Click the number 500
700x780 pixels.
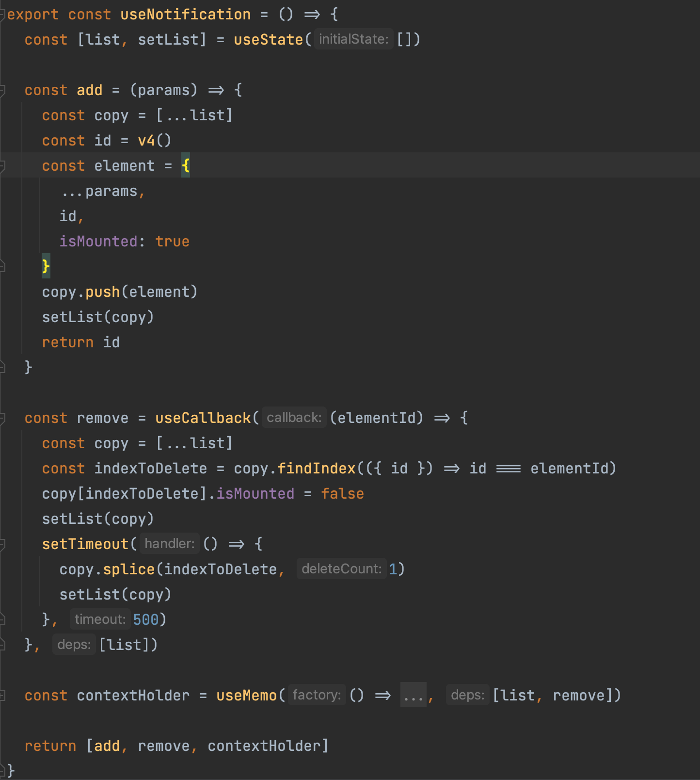pyautogui.click(x=146, y=620)
